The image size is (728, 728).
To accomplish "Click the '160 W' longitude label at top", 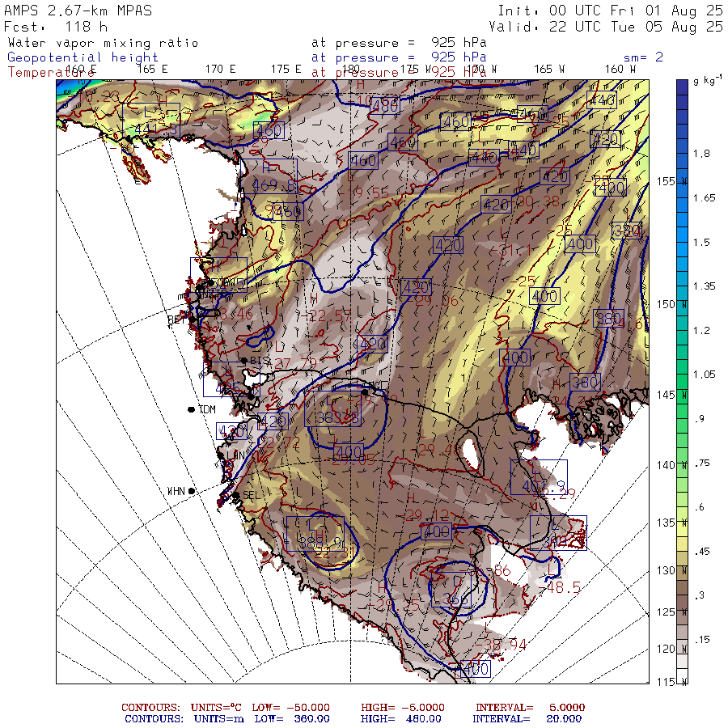I will (x=620, y=70).
